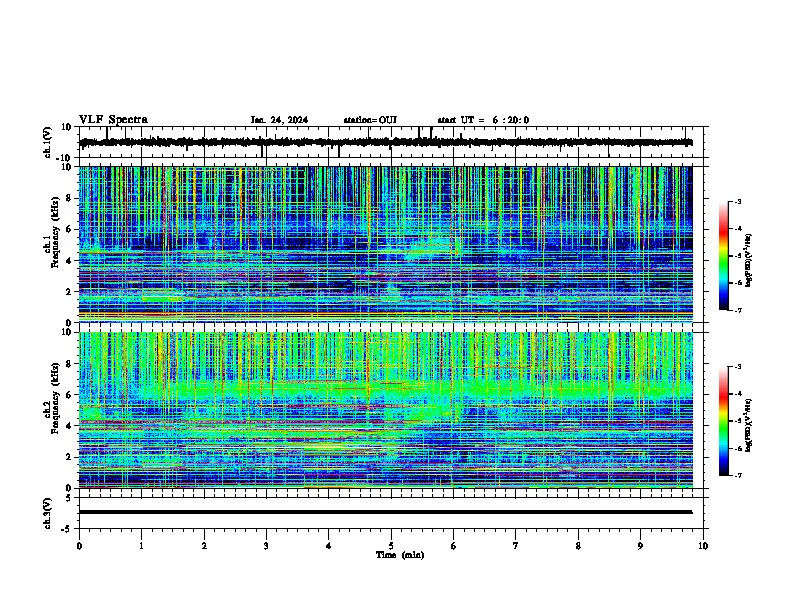Click the log(PSD) label beside ch.1 color scale
Image resolution: width=792 pixels, height=612 pixels.
tap(749, 261)
